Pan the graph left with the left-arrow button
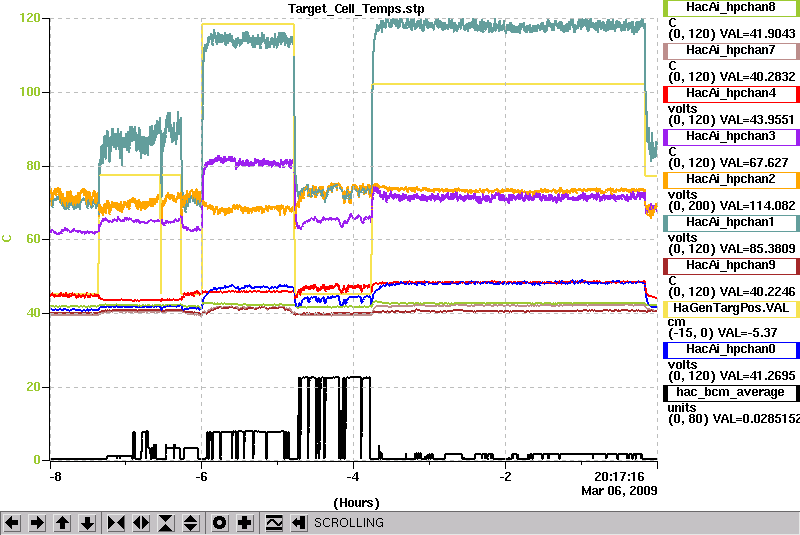800x535 pixels. click(x=12, y=523)
